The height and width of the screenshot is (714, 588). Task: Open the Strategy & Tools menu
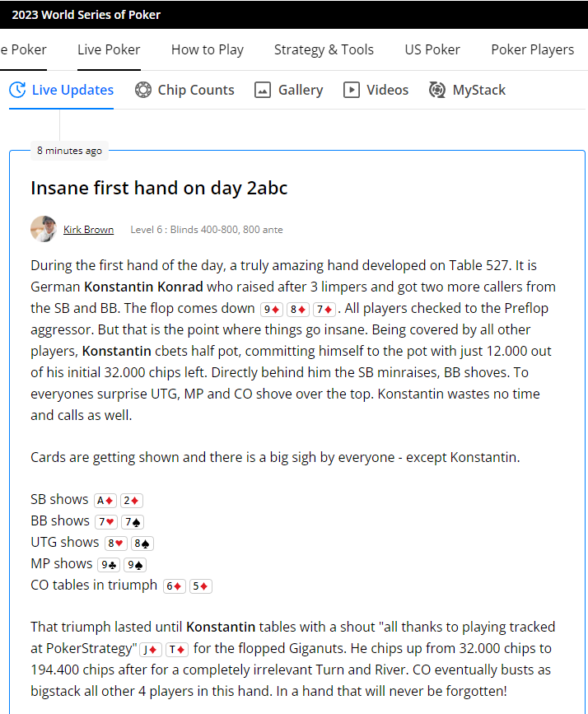click(324, 49)
